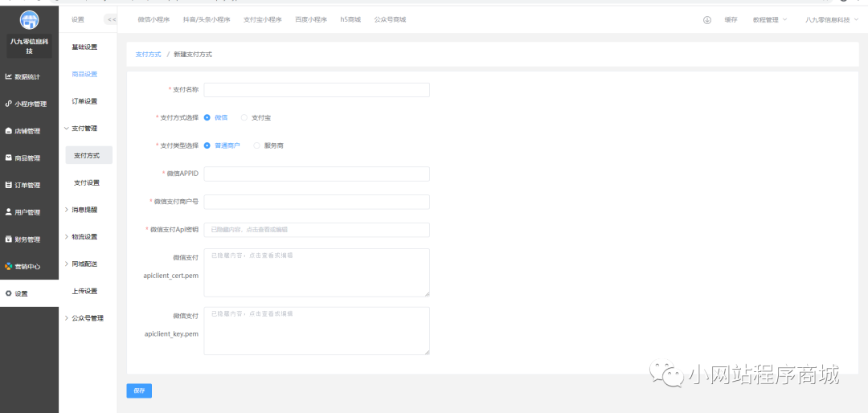This screenshot has width=868, height=413.
Task: Click the 支付方式 breadcrumb link
Action: 149,55
